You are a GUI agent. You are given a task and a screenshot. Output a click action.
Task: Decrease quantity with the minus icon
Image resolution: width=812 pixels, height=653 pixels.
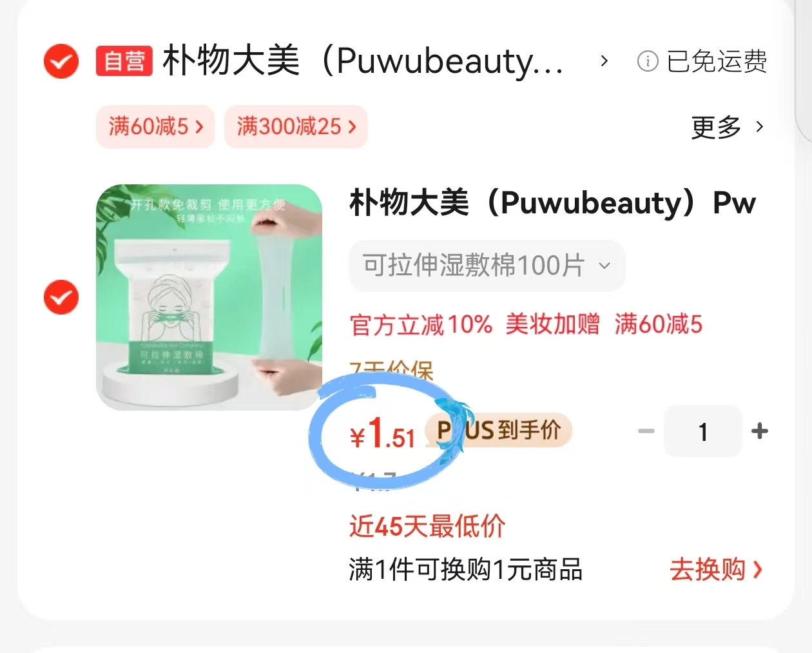point(646,431)
